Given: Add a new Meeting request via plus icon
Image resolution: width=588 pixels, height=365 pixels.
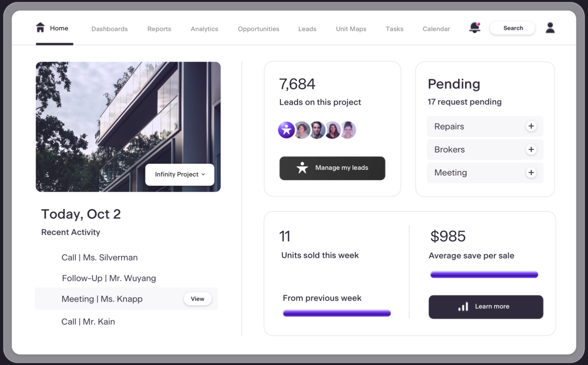Looking at the screenshot, I should 531,173.
